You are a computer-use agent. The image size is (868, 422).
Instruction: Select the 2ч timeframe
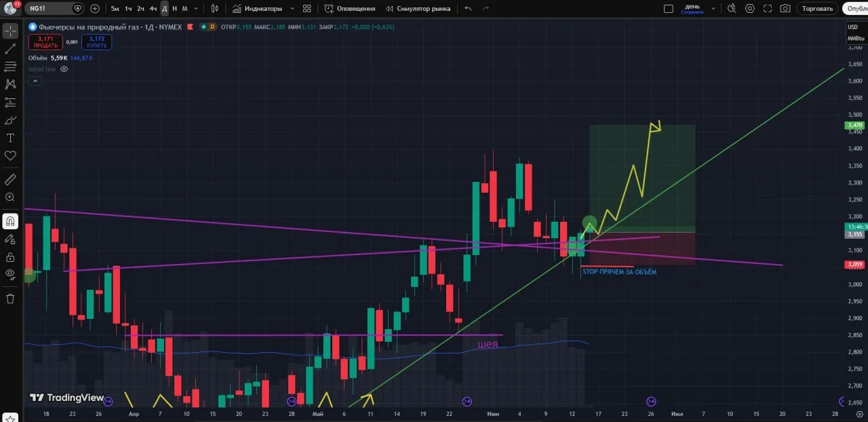tap(140, 9)
